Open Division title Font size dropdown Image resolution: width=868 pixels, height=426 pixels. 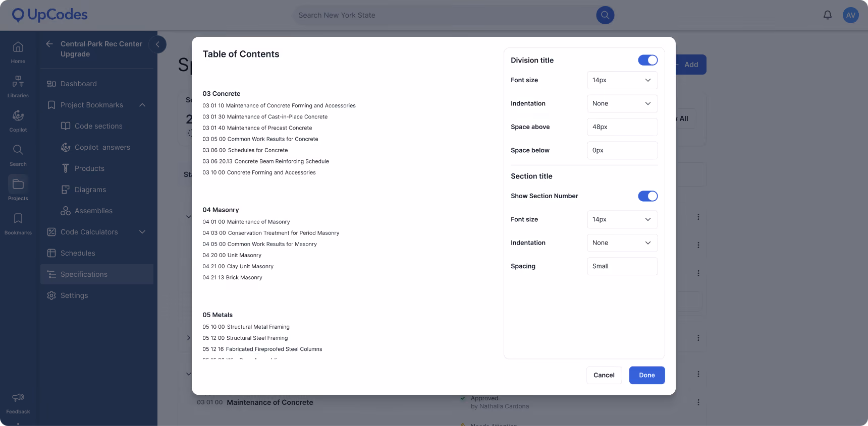(622, 80)
